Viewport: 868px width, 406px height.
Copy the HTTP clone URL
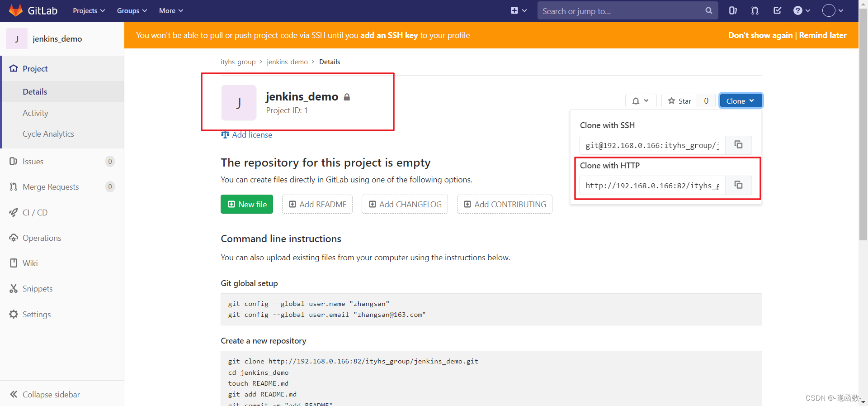(x=739, y=185)
